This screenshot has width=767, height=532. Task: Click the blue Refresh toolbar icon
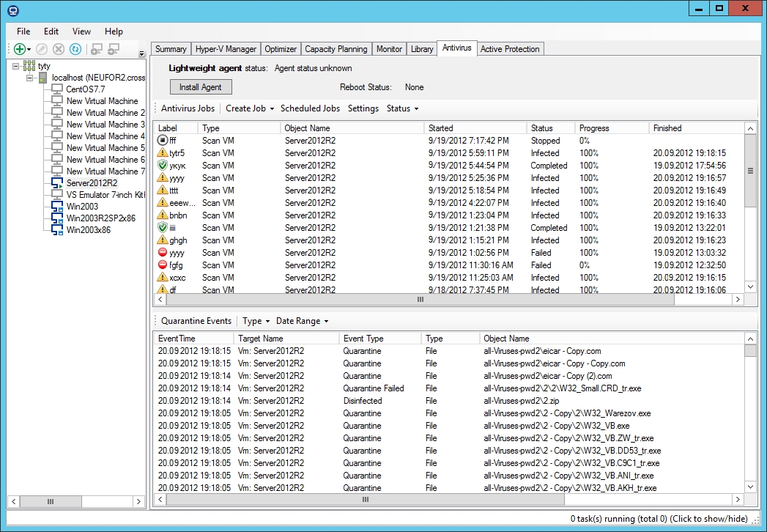[75, 49]
